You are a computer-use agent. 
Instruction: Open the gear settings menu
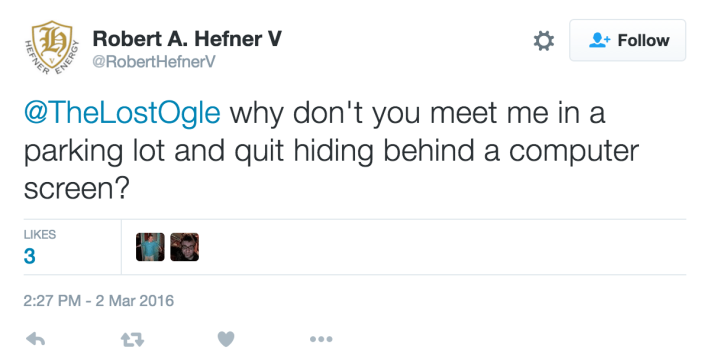click(x=544, y=41)
